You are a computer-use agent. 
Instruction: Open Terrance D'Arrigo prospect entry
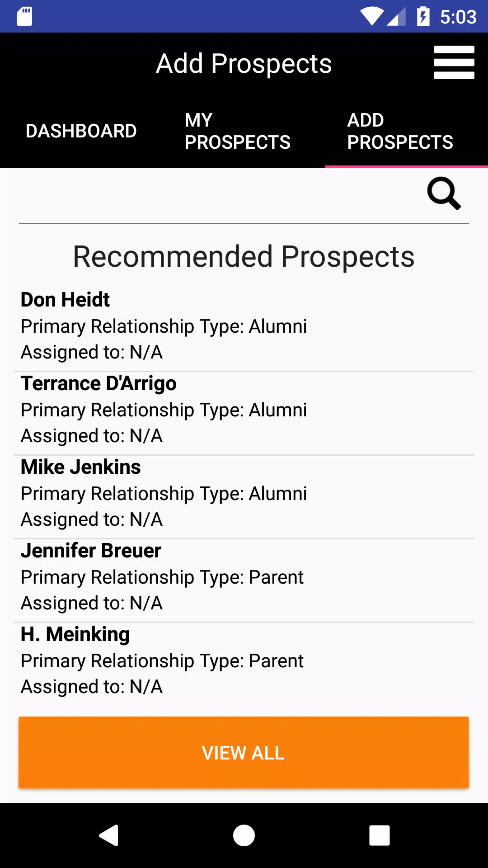(x=244, y=410)
